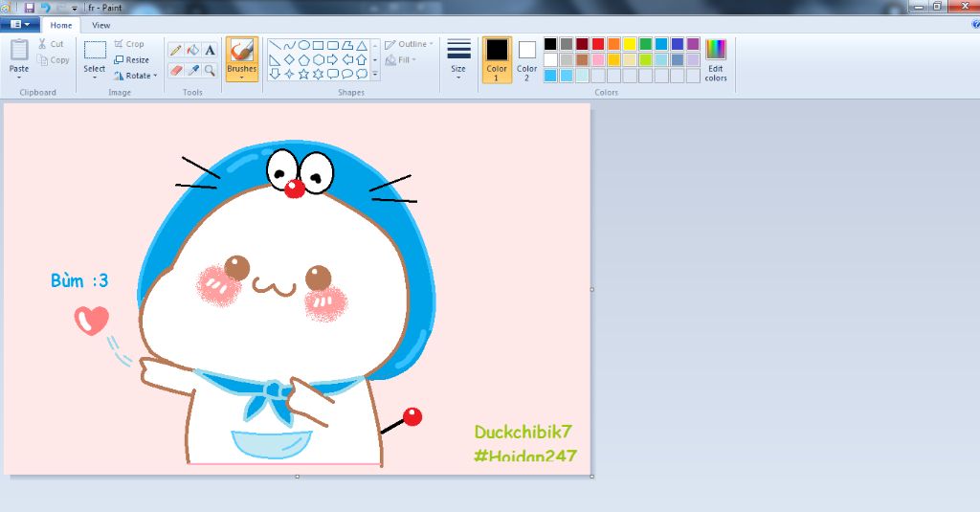The width and height of the screenshot is (980, 512).
Task: Open Customize Quick Access Toolbar arrow
Action: click(75, 8)
